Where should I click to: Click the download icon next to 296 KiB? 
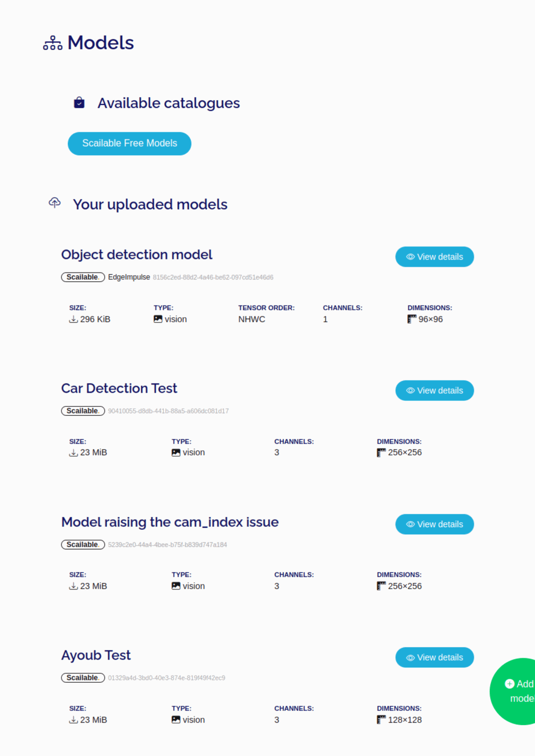point(73,319)
